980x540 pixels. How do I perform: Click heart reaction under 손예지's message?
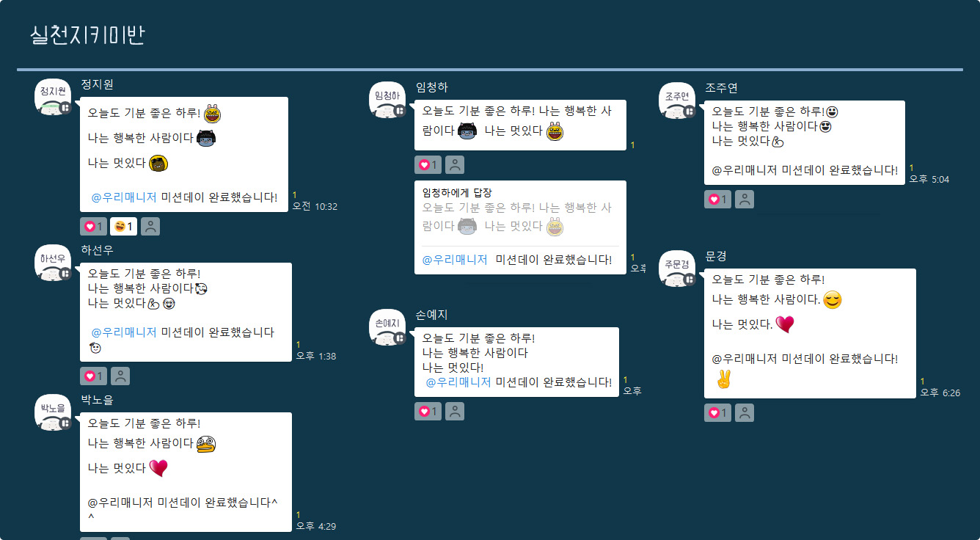428,412
